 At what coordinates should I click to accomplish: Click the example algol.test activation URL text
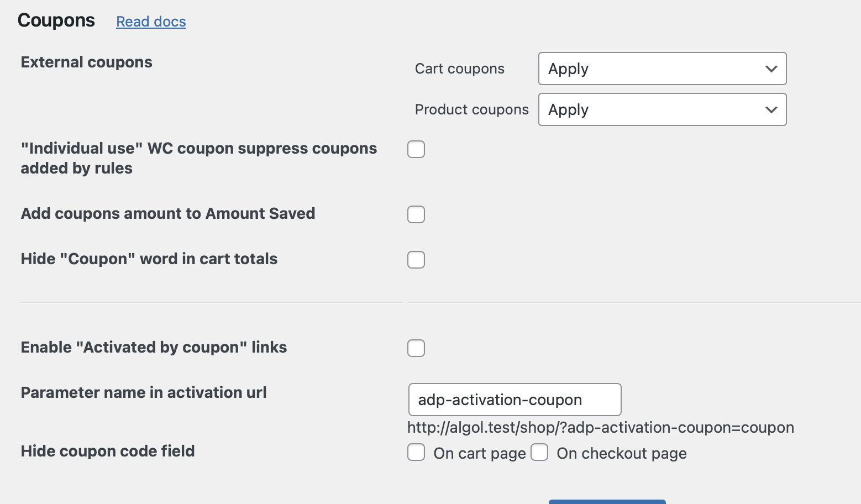(x=600, y=427)
